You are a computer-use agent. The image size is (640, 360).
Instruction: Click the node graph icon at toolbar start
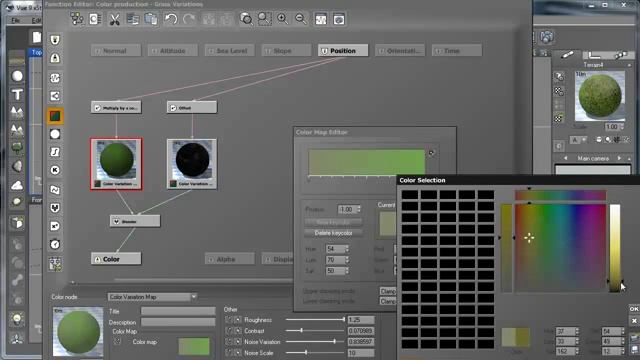pos(77,19)
